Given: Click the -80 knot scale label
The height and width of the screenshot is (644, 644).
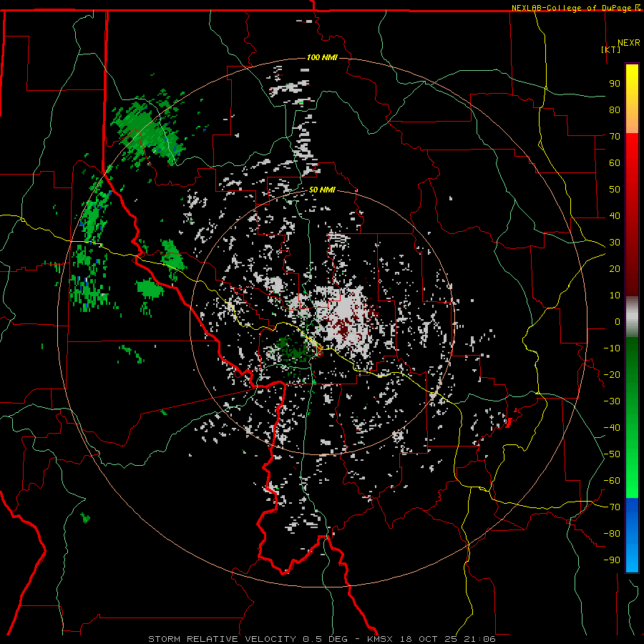Looking at the screenshot, I should 612,534.
